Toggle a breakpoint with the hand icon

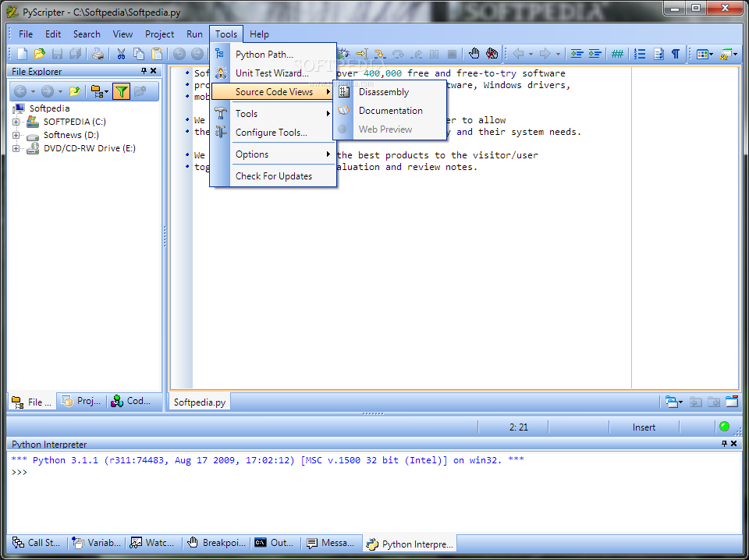(474, 54)
